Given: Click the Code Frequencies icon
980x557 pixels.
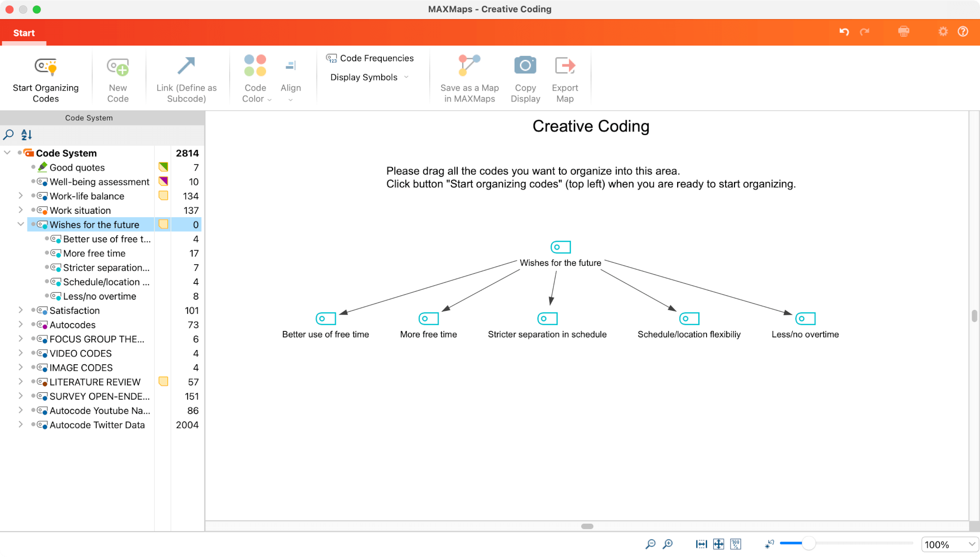Looking at the screenshot, I should click(x=332, y=58).
